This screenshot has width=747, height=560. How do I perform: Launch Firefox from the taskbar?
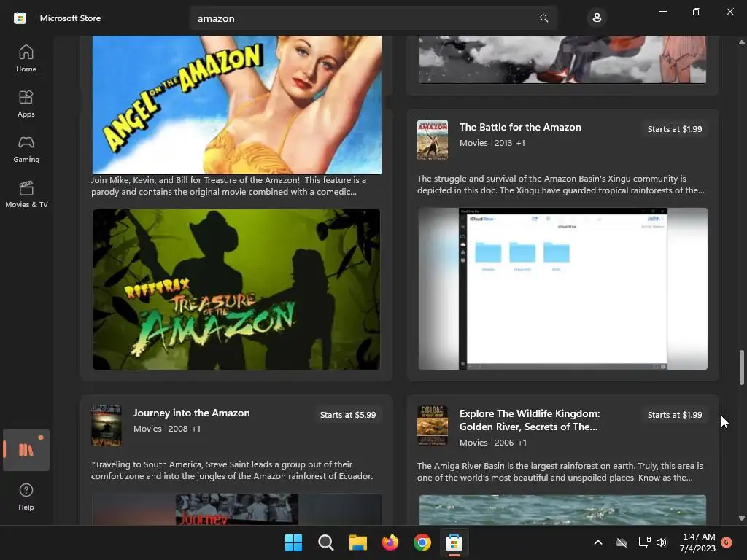pyautogui.click(x=390, y=542)
